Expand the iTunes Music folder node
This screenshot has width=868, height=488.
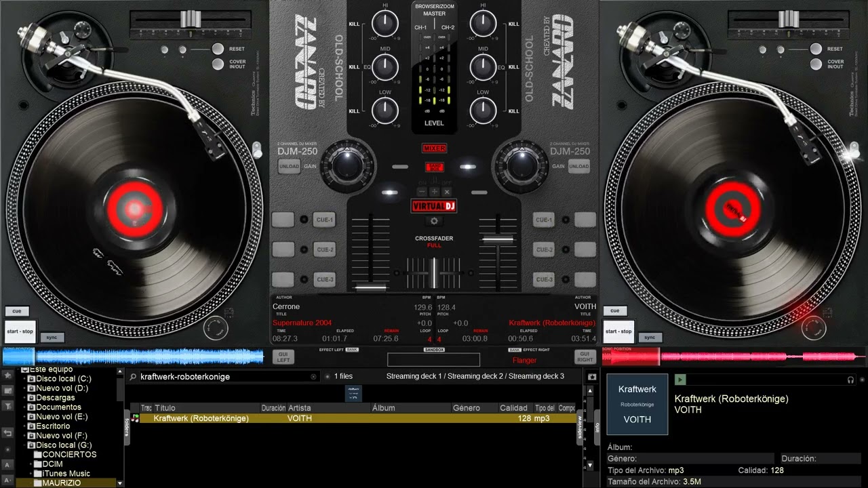click(31, 474)
